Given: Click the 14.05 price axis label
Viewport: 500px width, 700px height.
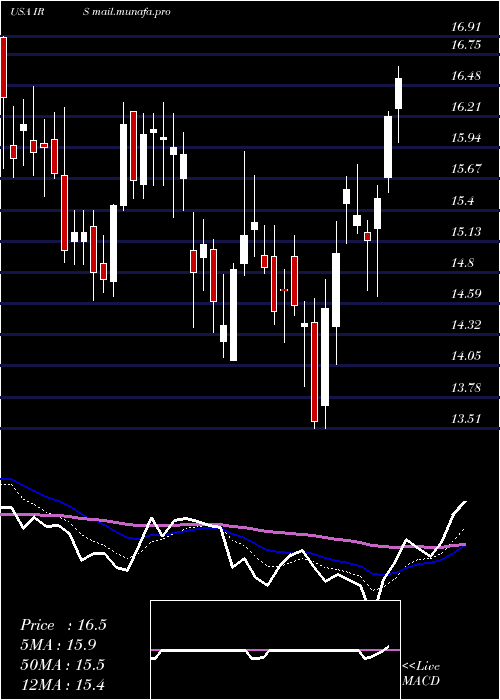Looking at the screenshot, I should (466, 356).
